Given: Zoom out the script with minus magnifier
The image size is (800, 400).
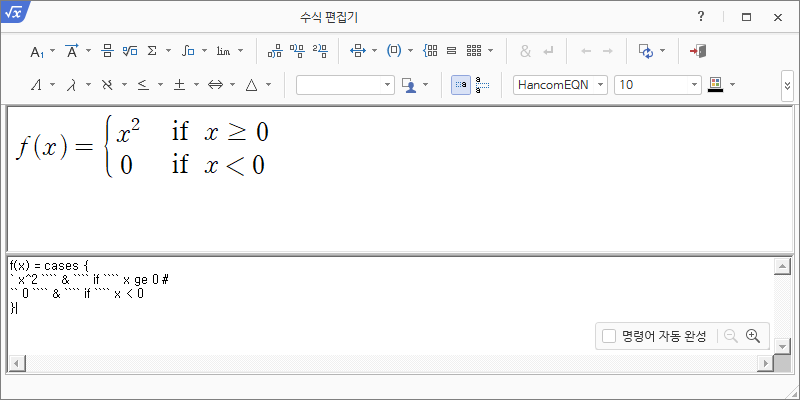Looking at the screenshot, I should 731,336.
